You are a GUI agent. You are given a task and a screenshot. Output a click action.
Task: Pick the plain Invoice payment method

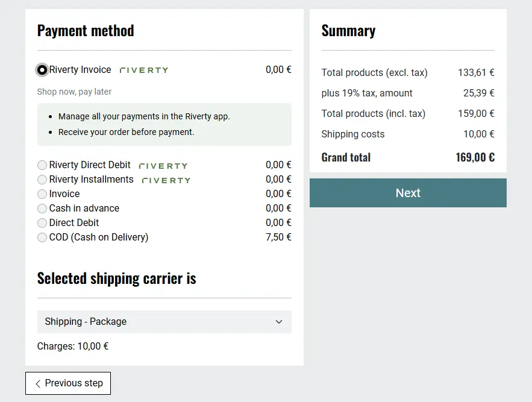(x=42, y=194)
